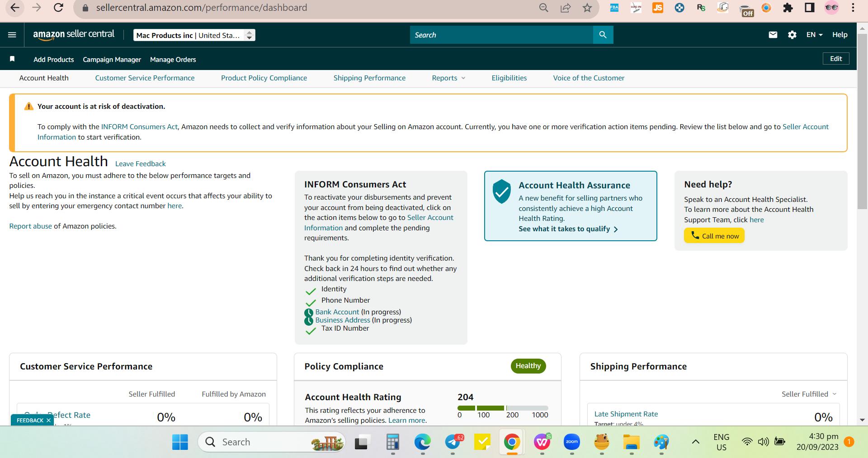Open the browser zoom magnifier icon

544,8
